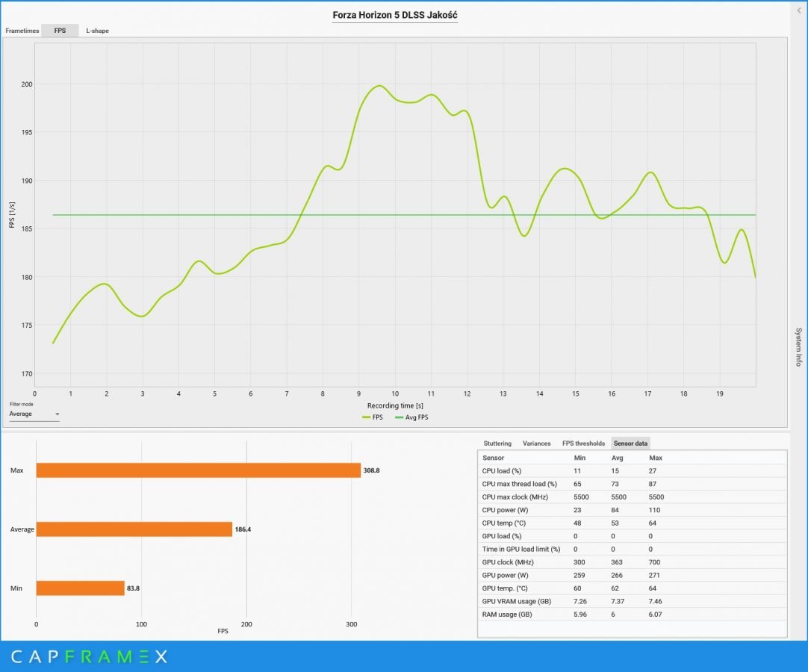
Task: Click the CapFrameX logo in the footer
Action: pos(89,656)
